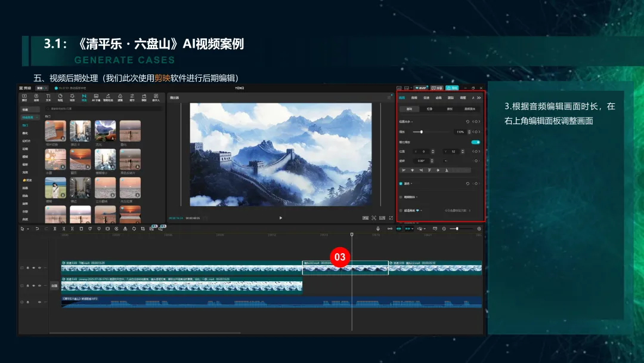Toggle lock on the audio track
Viewport: 644px width, 363px height.
click(28, 302)
